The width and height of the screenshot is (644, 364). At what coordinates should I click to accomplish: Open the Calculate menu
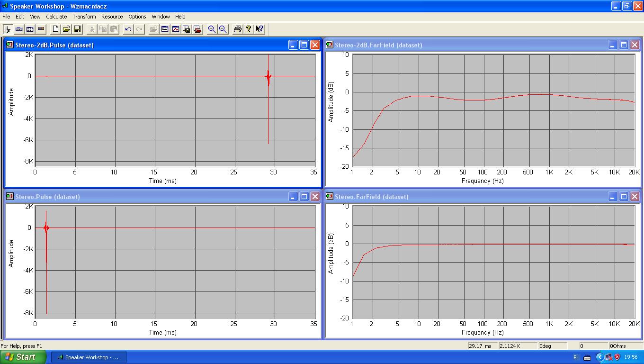56,17
